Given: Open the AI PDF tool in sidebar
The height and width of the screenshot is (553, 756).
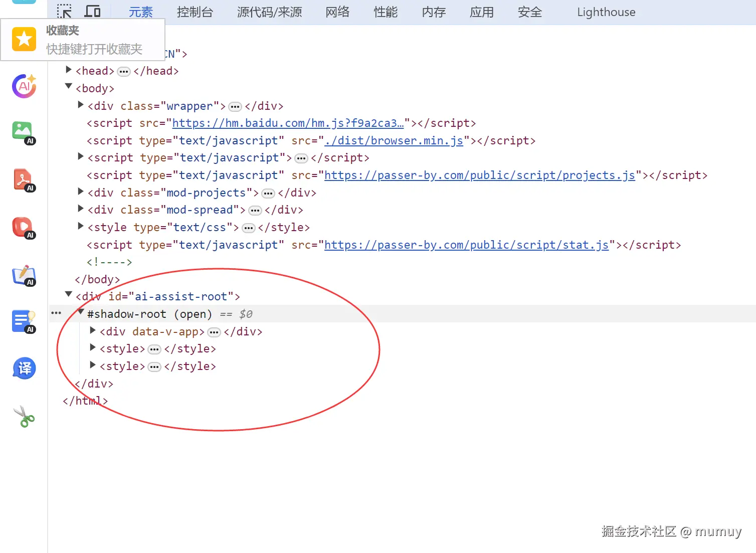Looking at the screenshot, I should tap(24, 179).
